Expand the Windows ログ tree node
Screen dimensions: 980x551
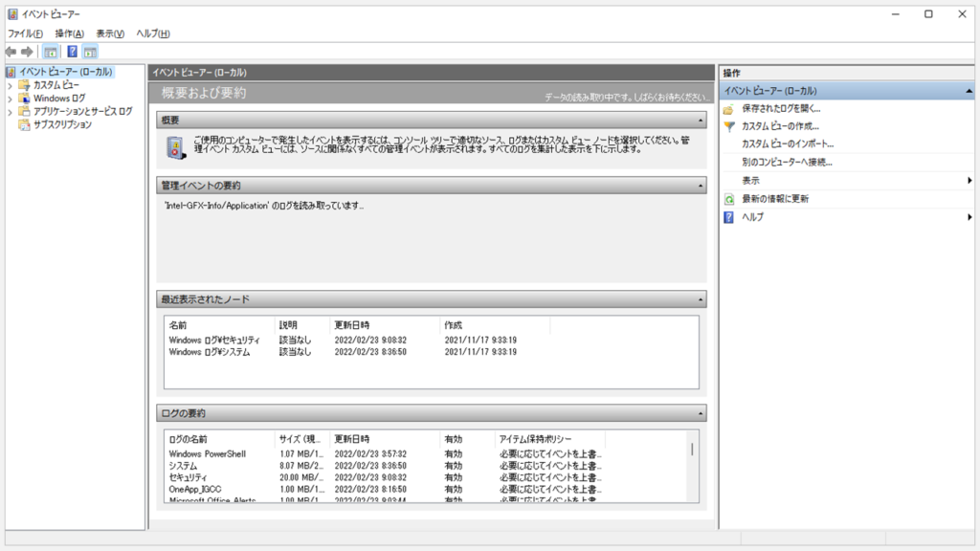click(10, 99)
